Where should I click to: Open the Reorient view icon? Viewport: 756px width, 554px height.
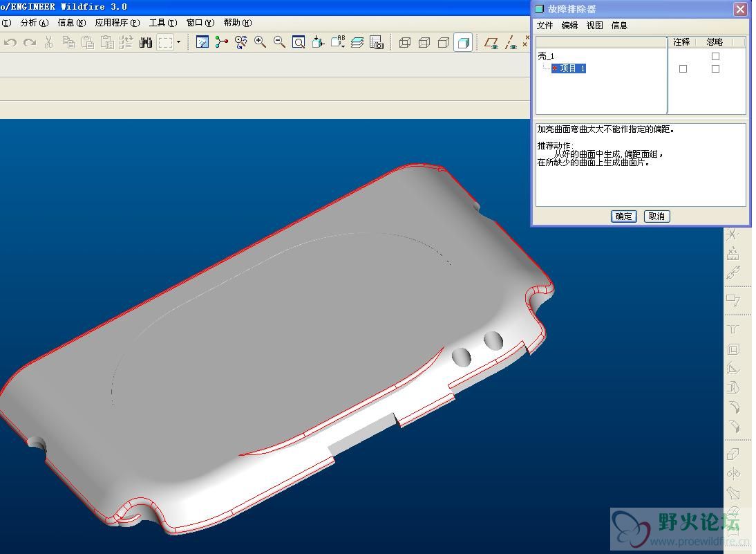click(x=318, y=42)
